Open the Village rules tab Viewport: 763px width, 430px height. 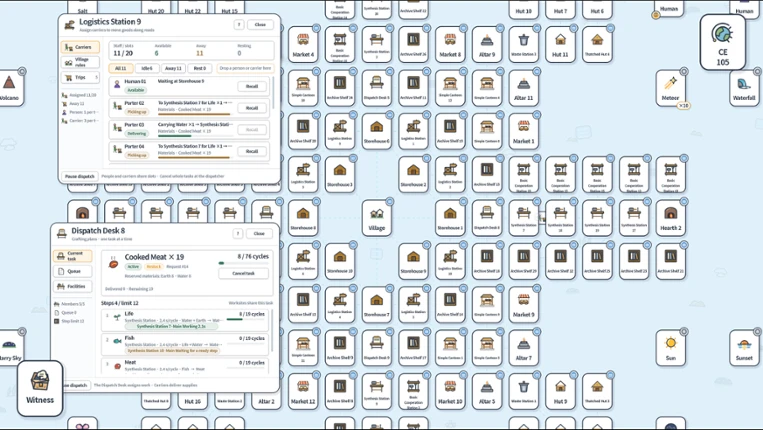80,62
